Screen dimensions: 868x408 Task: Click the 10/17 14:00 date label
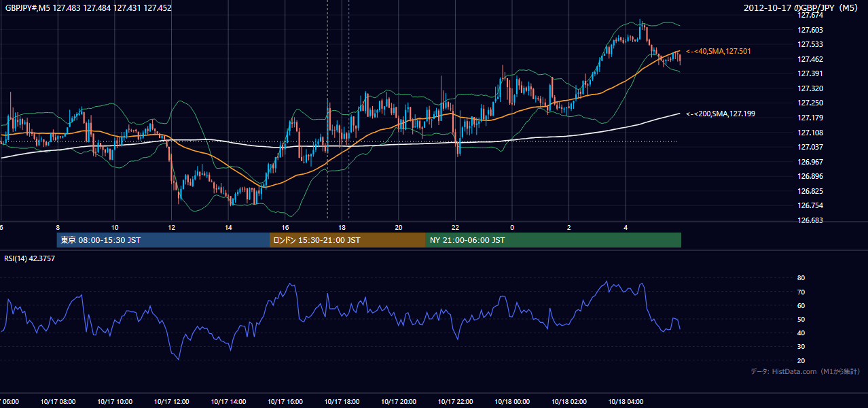pos(228,403)
